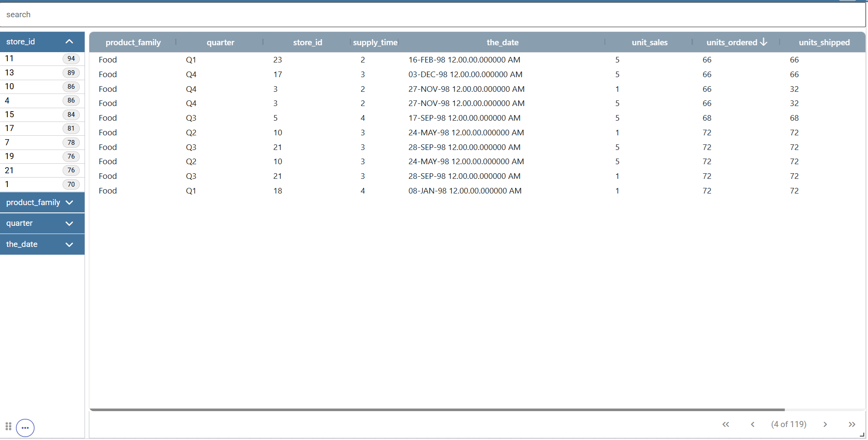Click the count badge 94
The height and width of the screenshot is (440, 868).
coord(71,59)
